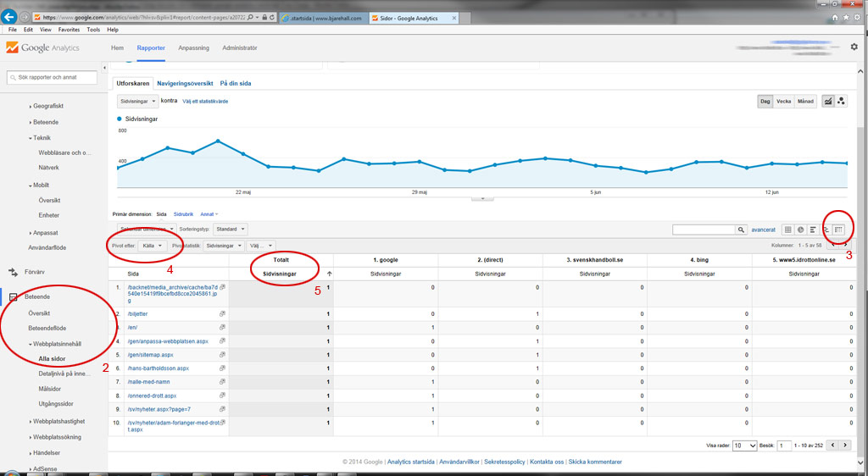Switch to Comparison view icon
The width and height of the screenshot is (868, 476).
pyautogui.click(x=826, y=230)
